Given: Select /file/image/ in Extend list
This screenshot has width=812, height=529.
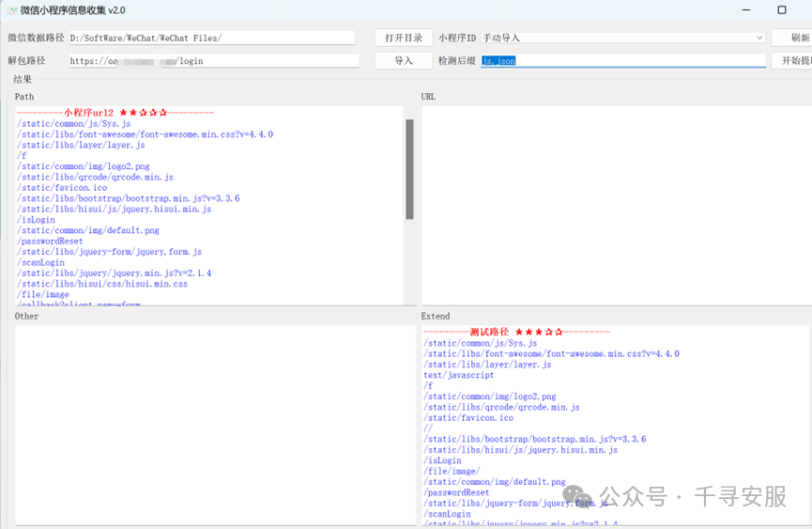Looking at the screenshot, I should [x=452, y=471].
